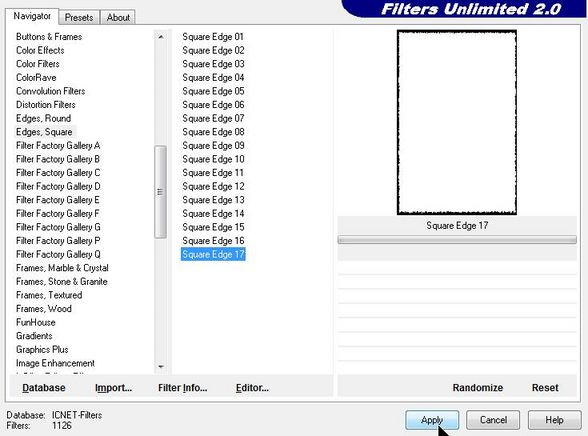Click Import... to add filters
This screenshot has height=436, width=588.
[113, 388]
